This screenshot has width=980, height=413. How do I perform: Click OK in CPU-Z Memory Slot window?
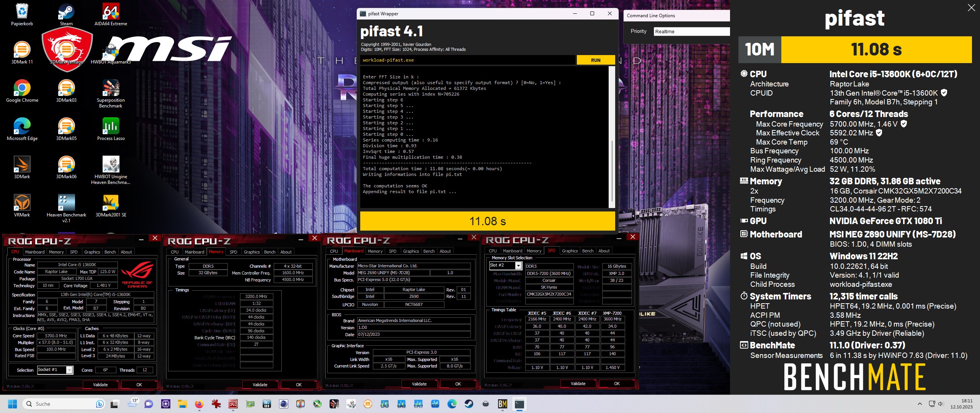617,384
